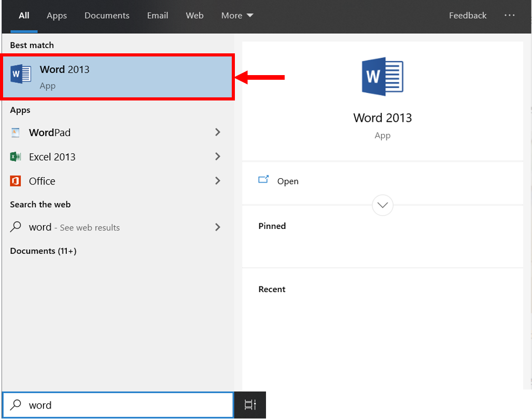This screenshot has width=532, height=419.
Task: Expand Excel 2013 options with its chevron
Action: pyautogui.click(x=218, y=156)
